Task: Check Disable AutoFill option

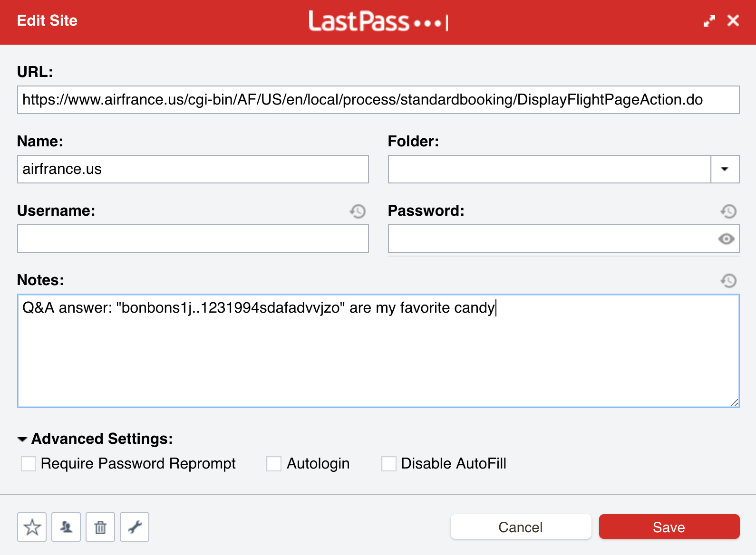Action: (x=389, y=463)
